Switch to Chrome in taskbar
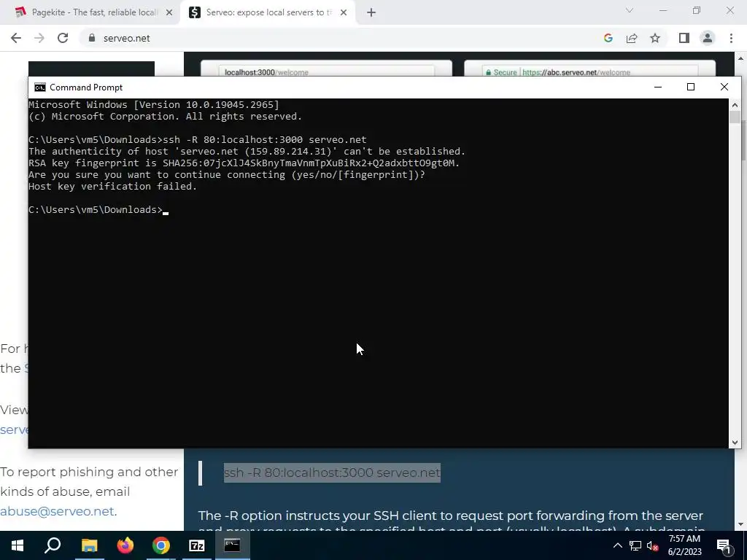 point(161,545)
